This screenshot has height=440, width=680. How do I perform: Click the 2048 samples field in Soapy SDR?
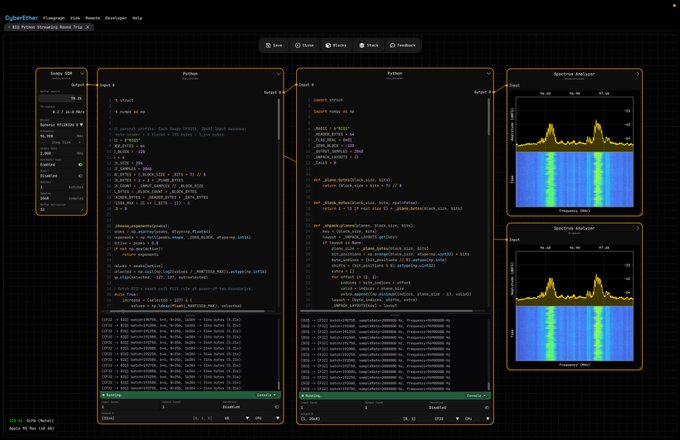[61, 198]
